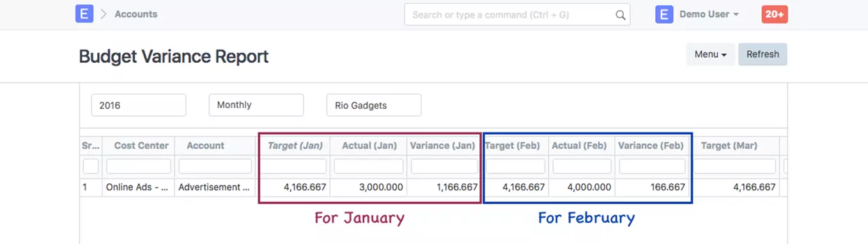
Task: Click the Account column header
Action: (205, 145)
